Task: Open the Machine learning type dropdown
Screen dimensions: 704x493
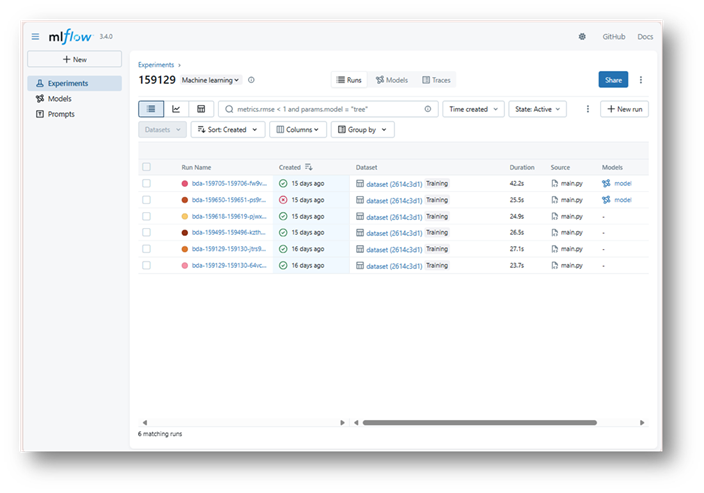Action: click(x=211, y=80)
